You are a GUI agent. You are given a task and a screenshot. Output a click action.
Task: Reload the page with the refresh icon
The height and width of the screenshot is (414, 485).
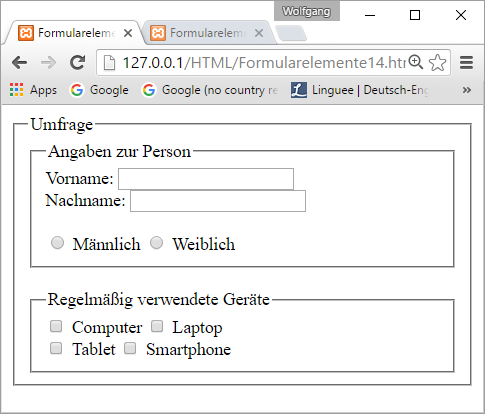(x=78, y=62)
